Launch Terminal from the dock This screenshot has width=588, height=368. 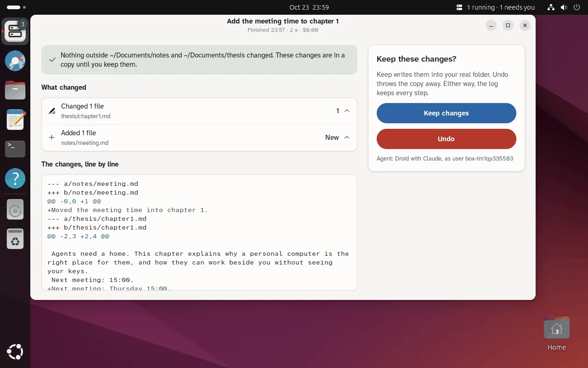tap(15, 149)
